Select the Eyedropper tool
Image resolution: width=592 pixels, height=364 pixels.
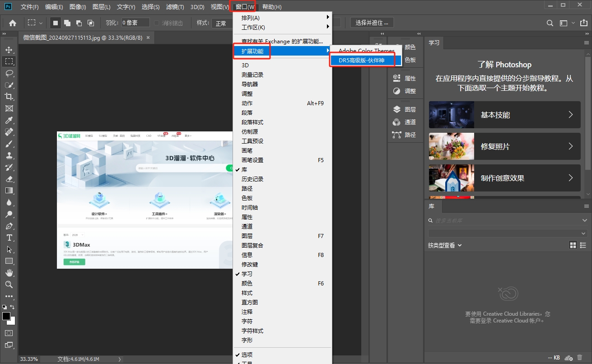pos(9,120)
